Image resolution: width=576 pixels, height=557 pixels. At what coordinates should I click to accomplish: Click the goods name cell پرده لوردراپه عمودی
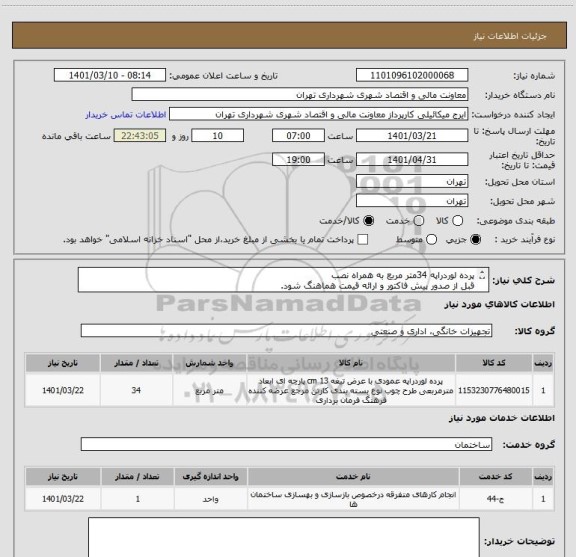click(x=351, y=390)
